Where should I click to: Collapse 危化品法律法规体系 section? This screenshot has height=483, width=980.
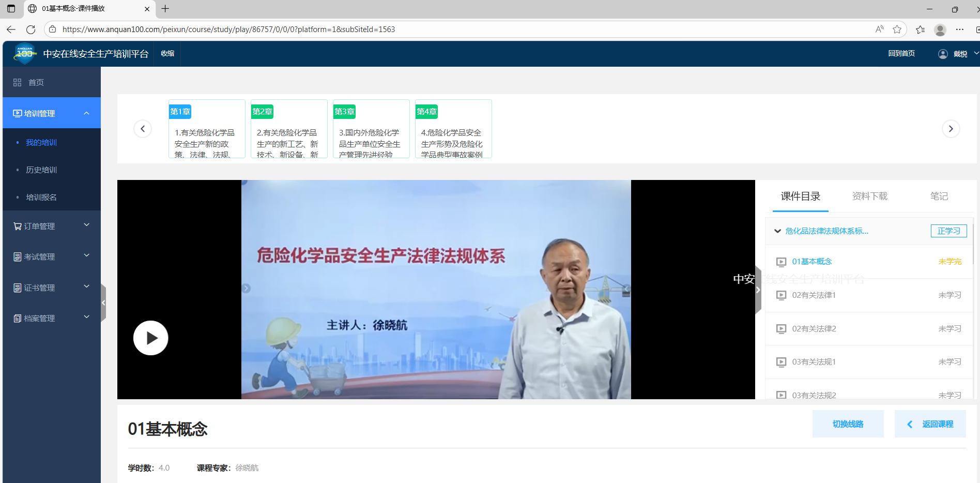click(777, 231)
